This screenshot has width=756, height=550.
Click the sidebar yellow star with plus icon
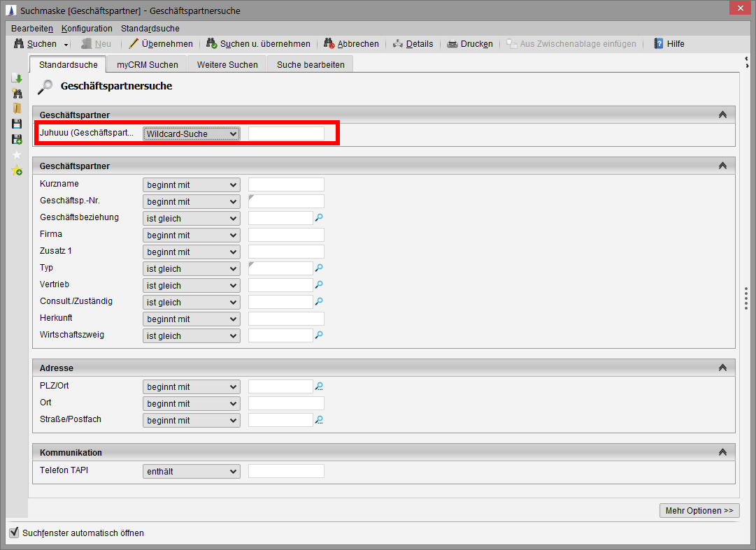pos(17,171)
